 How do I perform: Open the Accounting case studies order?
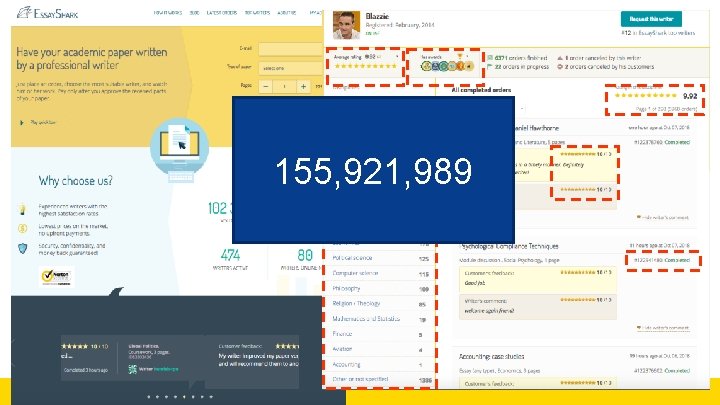pyautogui.click(x=492, y=356)
